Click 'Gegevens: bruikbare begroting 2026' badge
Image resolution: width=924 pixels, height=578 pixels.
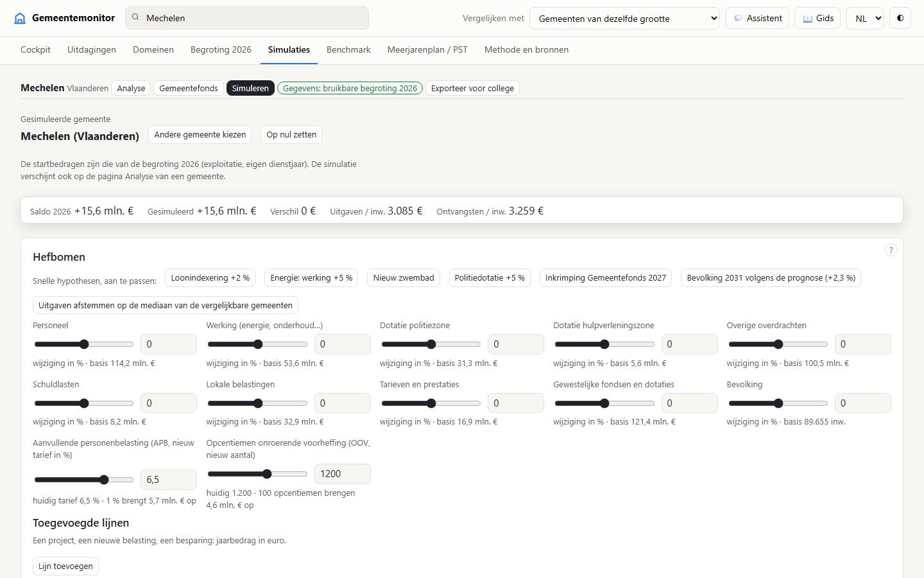[350, 88]
